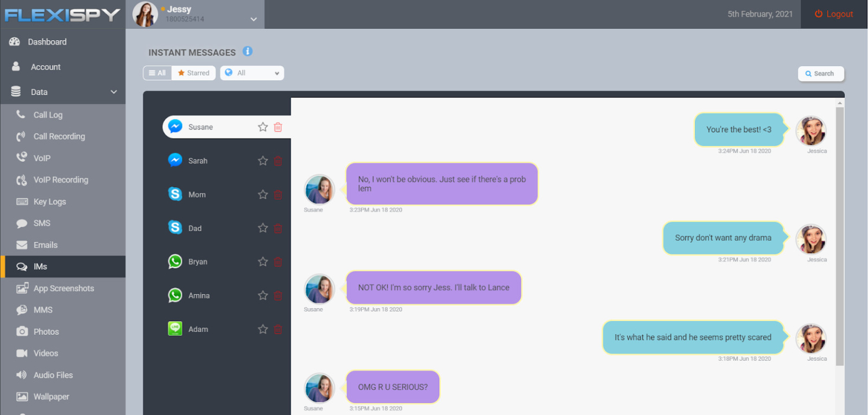Star the conversation with Sarah
Image resolution: width=868 pixels, height=415 pixels.
pyautogui.click(x=262, y=161)
